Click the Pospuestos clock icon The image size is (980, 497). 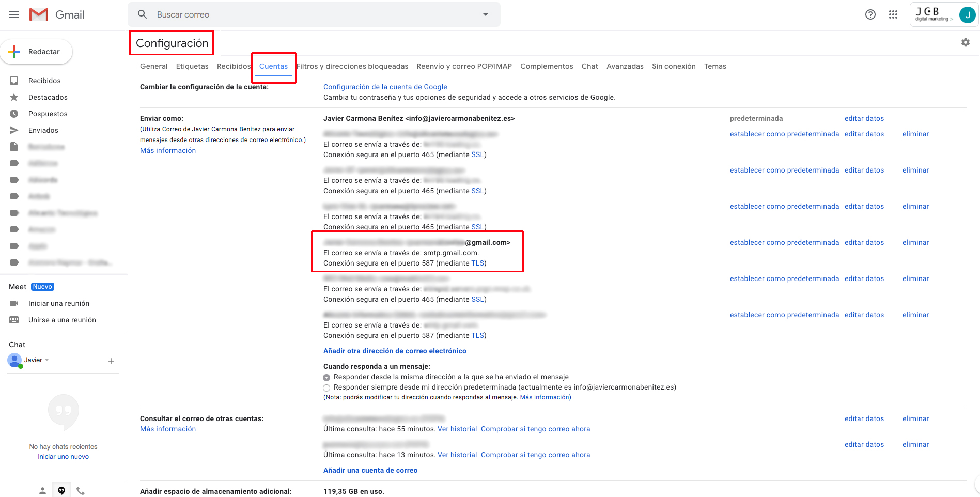(x=14, y=114)
